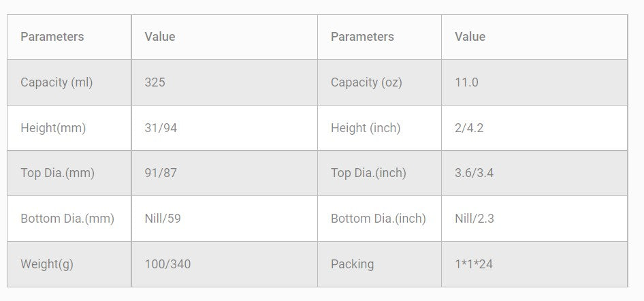Image resolution: width=644 pixels, height=301 pixels.
Task: Click the Packing label cell
Action: pos(352,264)
